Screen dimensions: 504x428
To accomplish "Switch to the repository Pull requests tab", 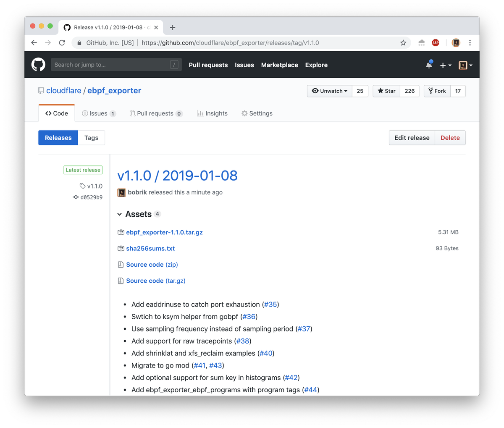I will (x=156, y=113).
